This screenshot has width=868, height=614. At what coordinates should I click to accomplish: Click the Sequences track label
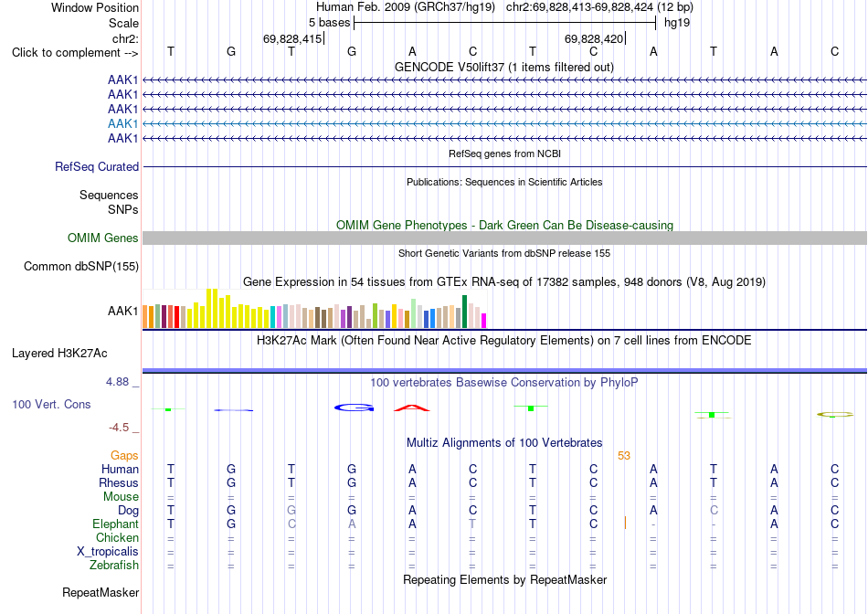click(x=109, y=195)
